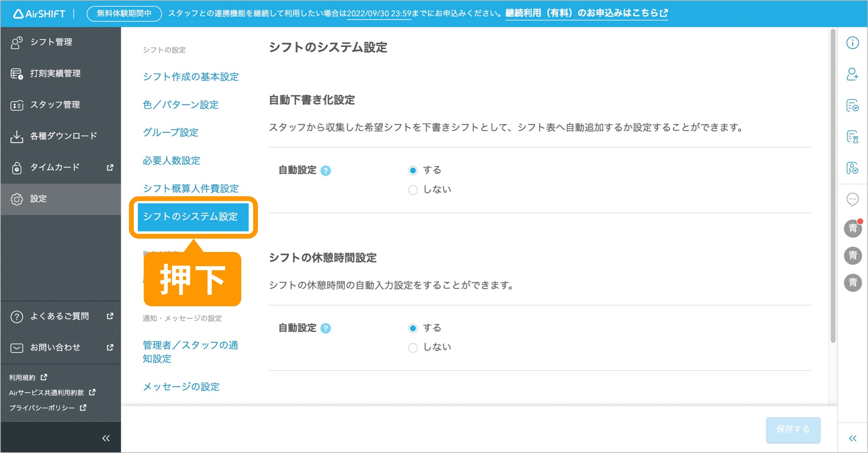This screenshot has width=868, height=453.
Task: Collapse the left sidebar with the chevron
Action: coord(106,438)
